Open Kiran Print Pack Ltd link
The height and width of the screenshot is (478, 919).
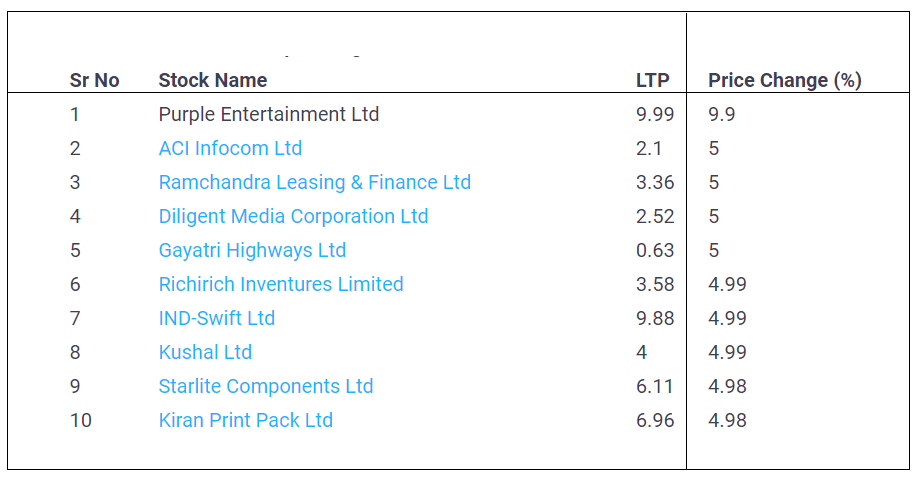pos(245,420)
